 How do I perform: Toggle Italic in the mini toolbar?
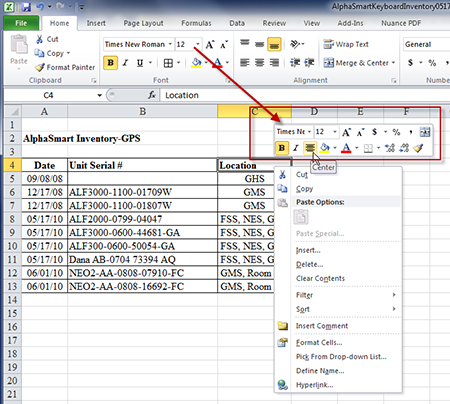point(296,148)
